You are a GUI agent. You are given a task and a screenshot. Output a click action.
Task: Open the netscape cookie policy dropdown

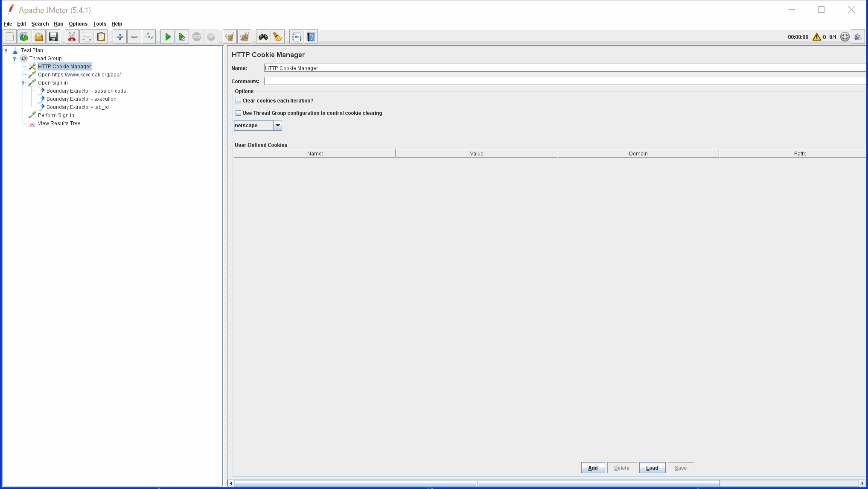click(278, 125)
